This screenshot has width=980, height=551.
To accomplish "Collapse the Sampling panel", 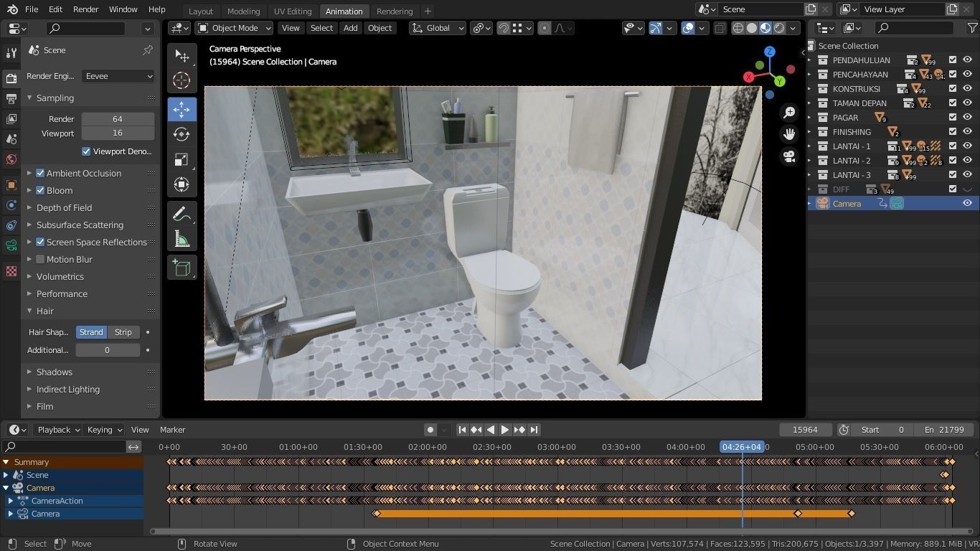I will 55,98.
